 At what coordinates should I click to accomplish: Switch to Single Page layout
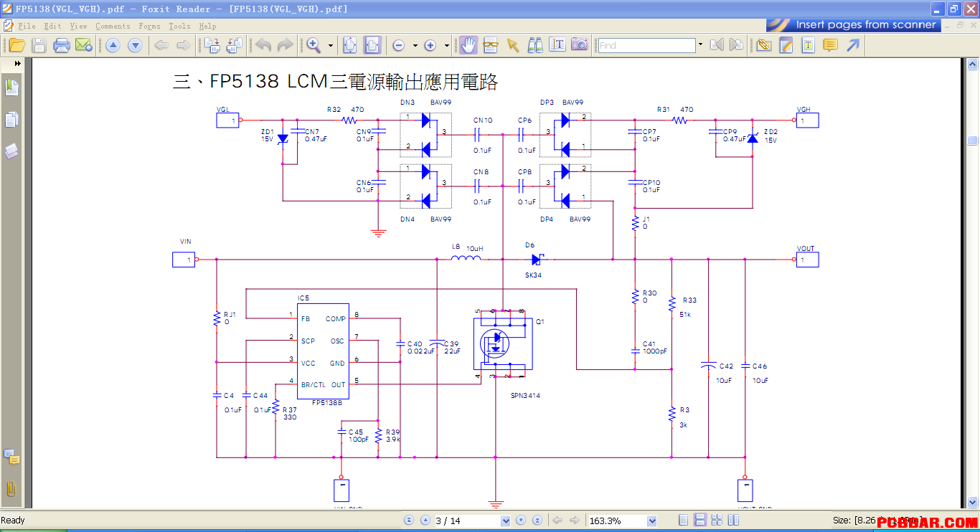pyautogui.click(x=684, y=521)
